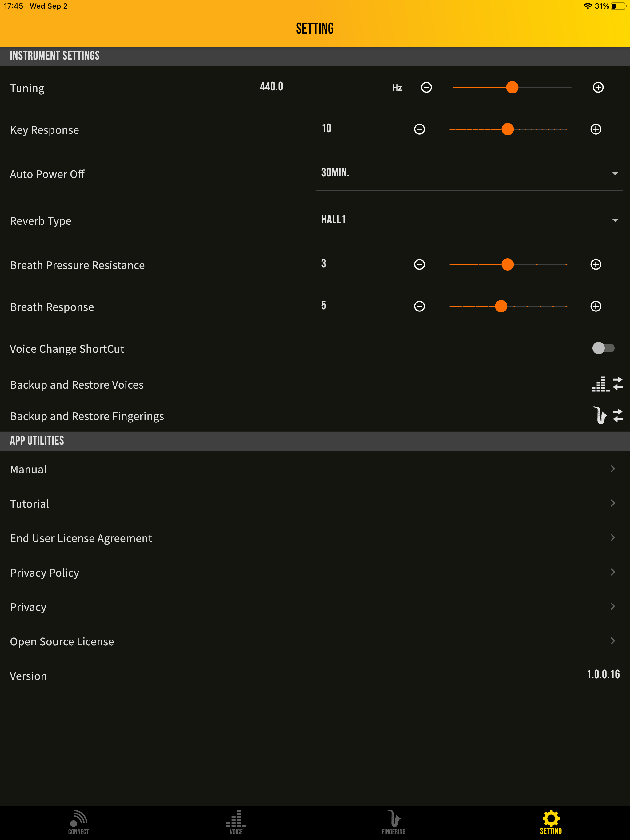Decrease Breath Response with minus icon
Screen dimensions: 630x840
click(420, 306)
